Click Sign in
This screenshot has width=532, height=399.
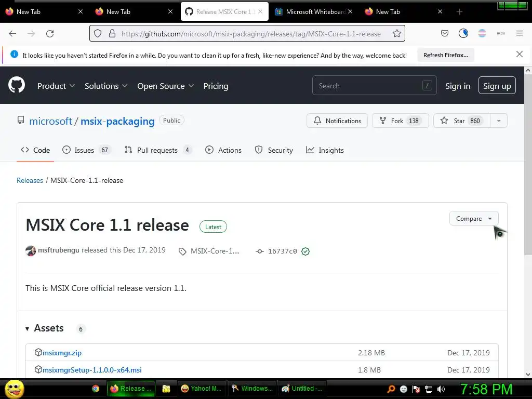pyautogui.click(x=457, y=86)
